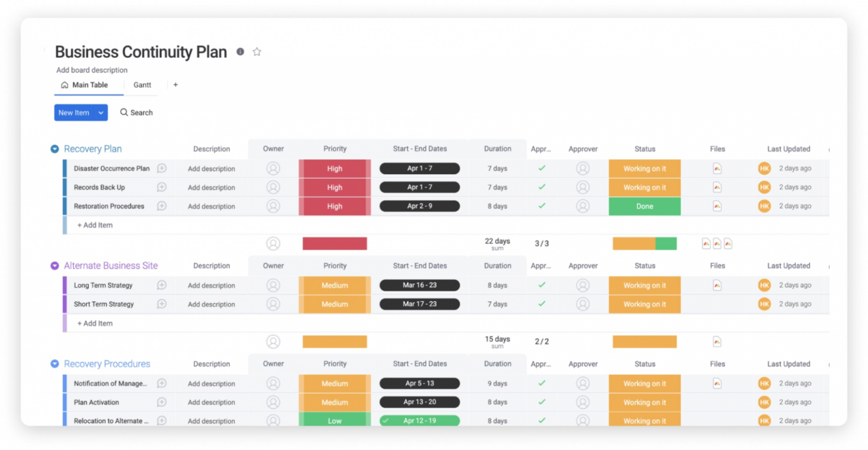Click Add board description
Image resolution: width=868 pixels, height=450 pixels.
pos(92,70)
